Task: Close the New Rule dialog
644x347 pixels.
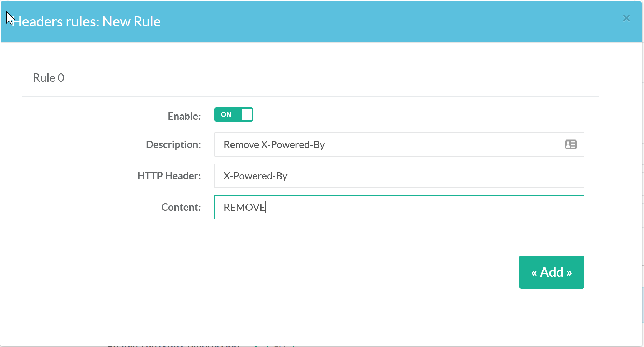Action: 626,18
